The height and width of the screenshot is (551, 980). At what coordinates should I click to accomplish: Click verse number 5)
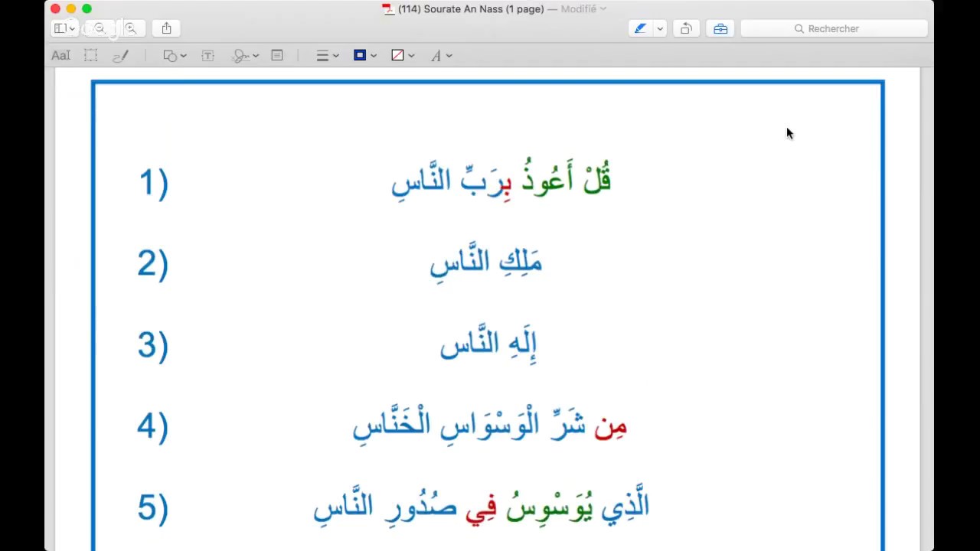click(x=153, y=507)
